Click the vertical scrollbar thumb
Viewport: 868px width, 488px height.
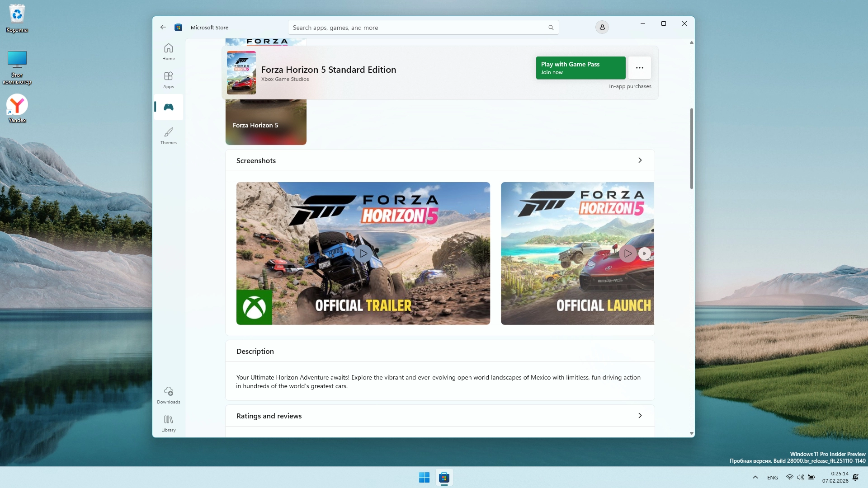tap(691, 148)
